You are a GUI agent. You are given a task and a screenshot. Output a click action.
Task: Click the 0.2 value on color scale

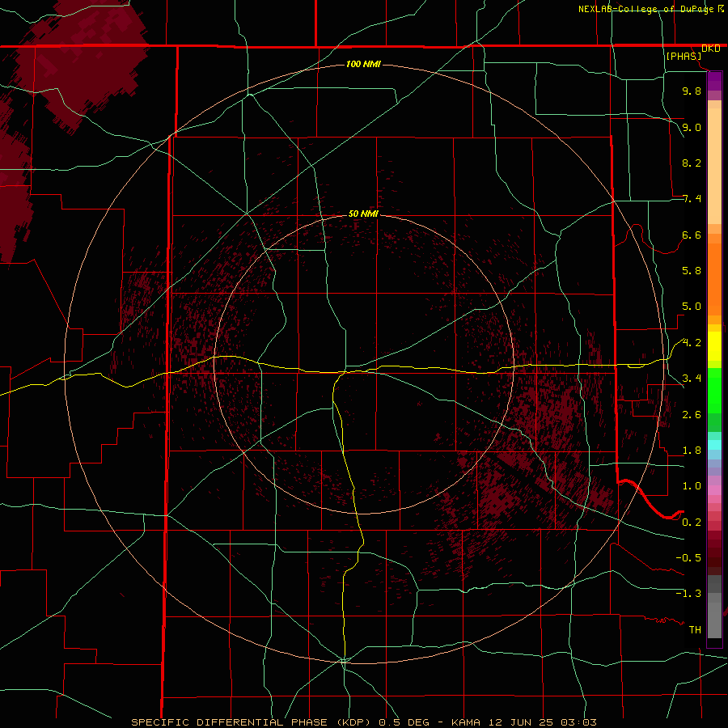click(x=692, y=523)
